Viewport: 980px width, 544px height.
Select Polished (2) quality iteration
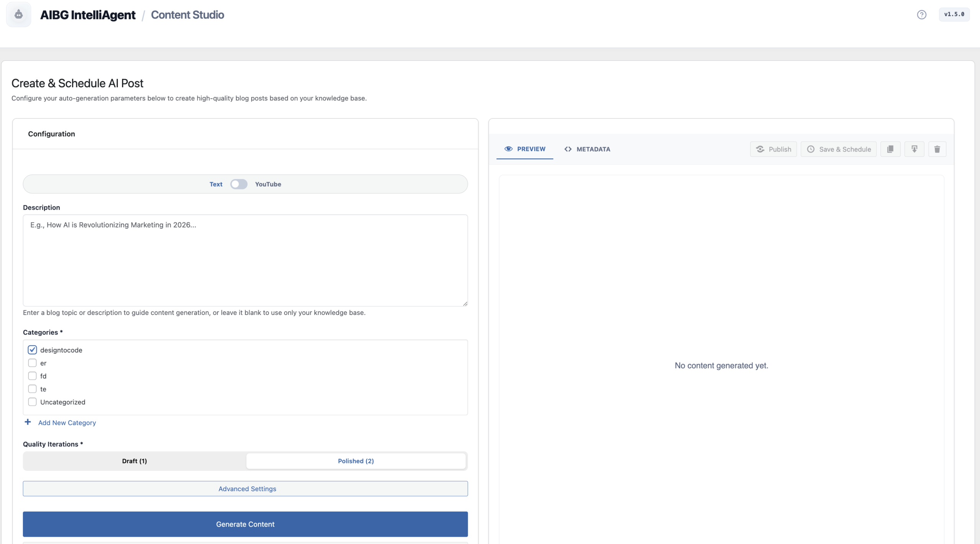click(356, 461)
